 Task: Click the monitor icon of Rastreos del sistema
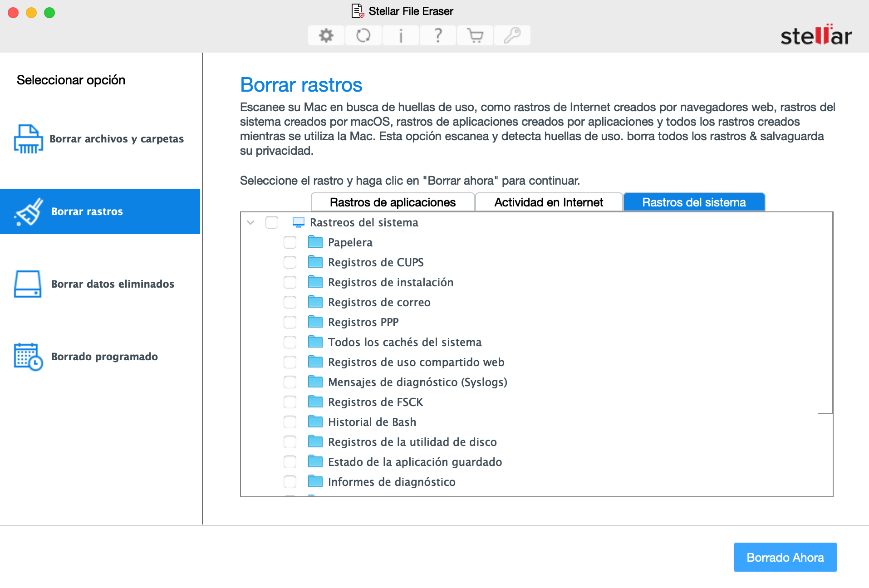298,222
